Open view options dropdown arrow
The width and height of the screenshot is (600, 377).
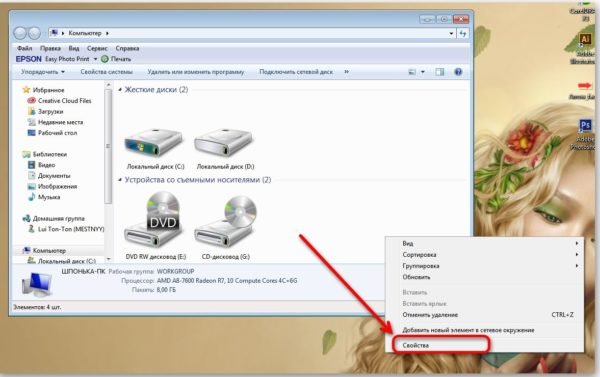tap(423, 72)
